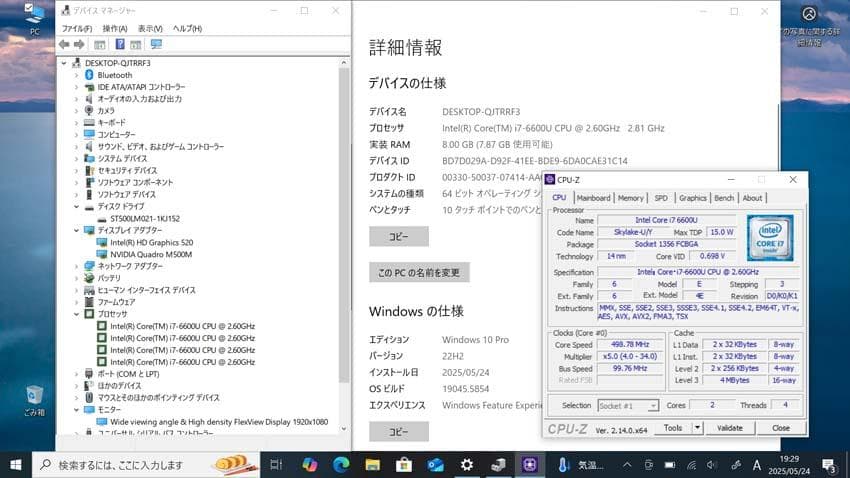Open the ファイル(F) menu in Device Manager
Screen dimensions: 850x478
coord(76,28)
